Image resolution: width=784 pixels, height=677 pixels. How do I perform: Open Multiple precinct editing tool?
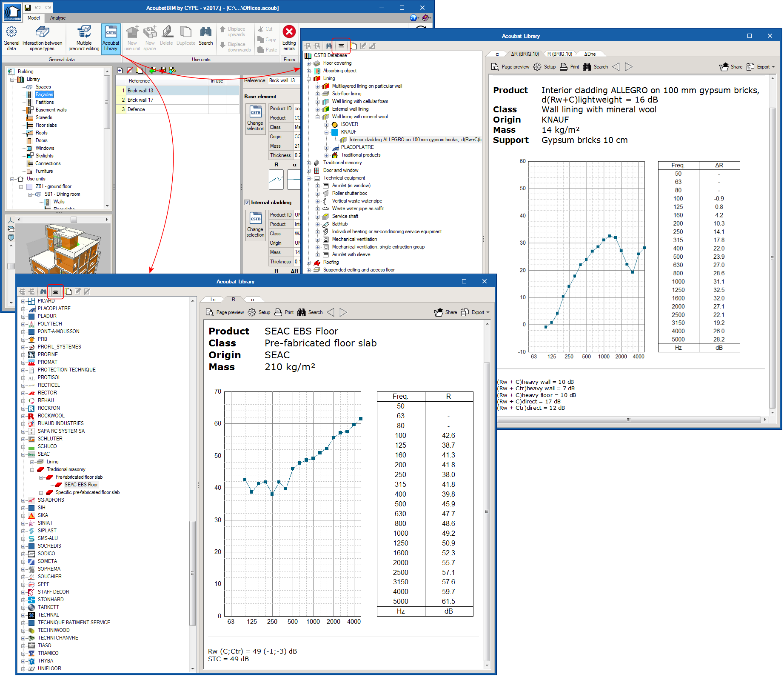[x=84, y=38]
